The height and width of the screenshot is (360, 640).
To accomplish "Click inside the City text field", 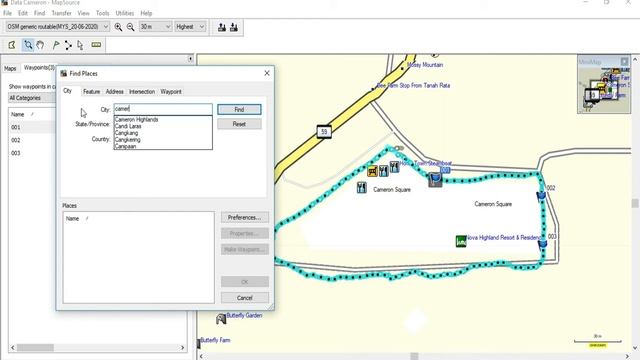I will (163, 109).
